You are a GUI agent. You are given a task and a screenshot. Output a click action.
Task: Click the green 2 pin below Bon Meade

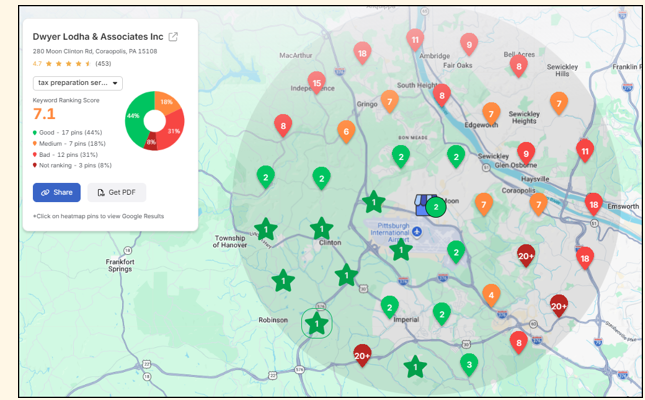pyautogui.click(x=401, y=157)
